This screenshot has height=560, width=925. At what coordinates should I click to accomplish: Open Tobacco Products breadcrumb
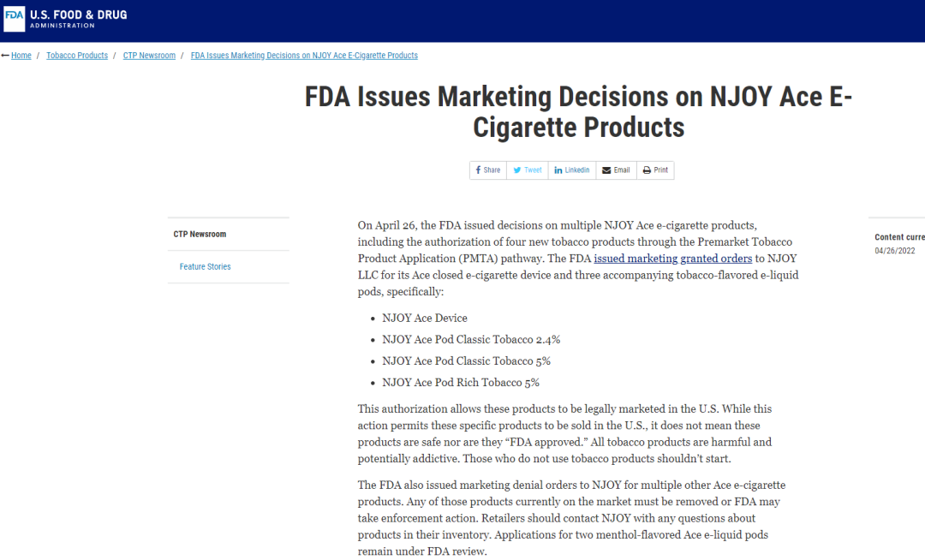coord(77,56)
